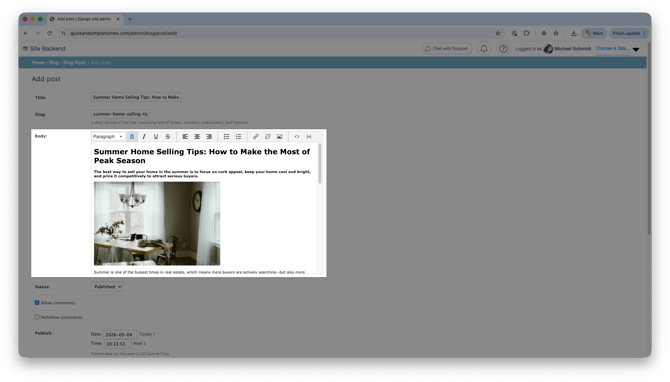Go back in browser history
Screen dimensions: 670x382
[x=26, y=33]
